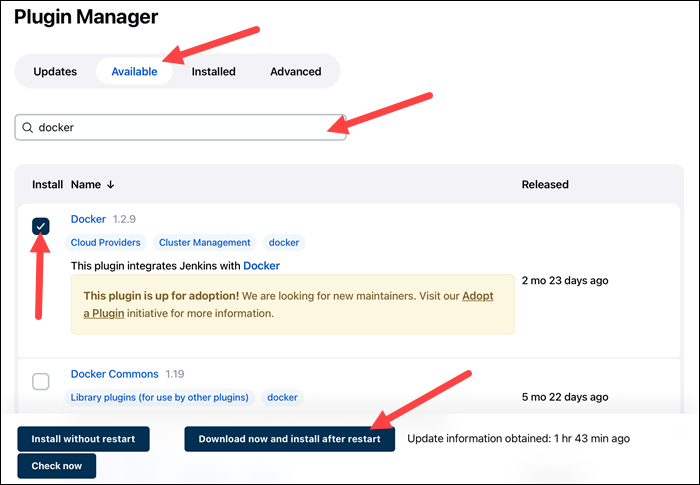The height and width of the screenshot is (485, 700).
Task: Click the version 1.2.9 text
Action: coord(124,219)
